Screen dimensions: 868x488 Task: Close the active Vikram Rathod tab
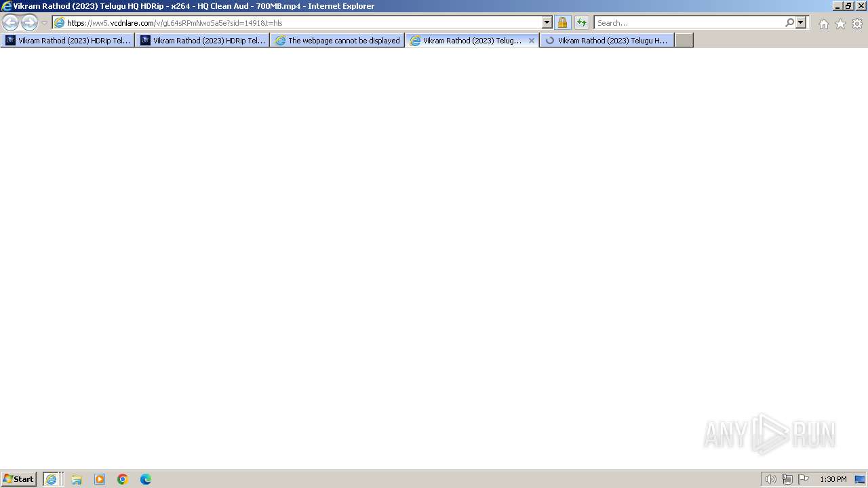(x=532, y=41)
